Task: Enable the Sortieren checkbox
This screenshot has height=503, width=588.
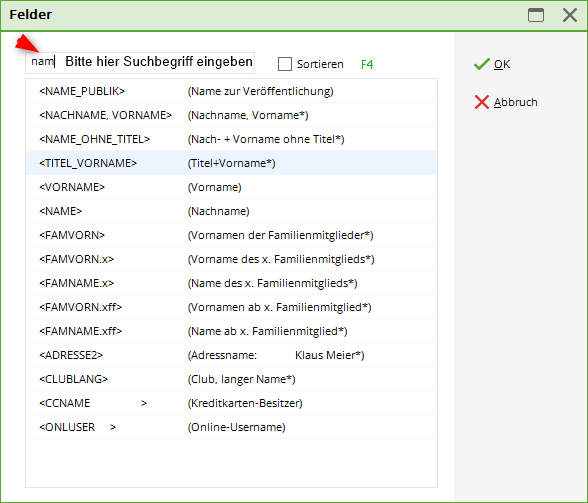Action: (285, 64)
